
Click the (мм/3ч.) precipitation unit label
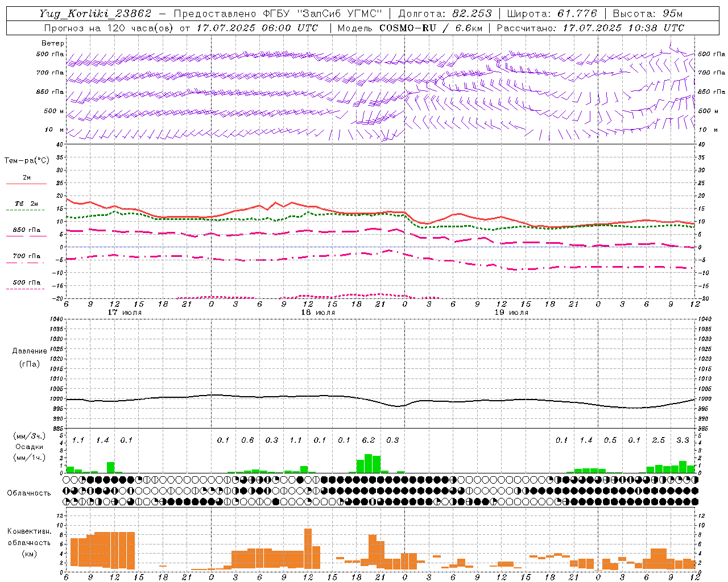click(x=30, y=436)
